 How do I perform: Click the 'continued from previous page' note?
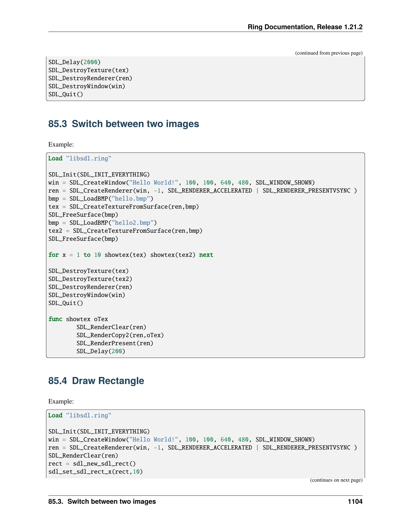tap(329, 53)
